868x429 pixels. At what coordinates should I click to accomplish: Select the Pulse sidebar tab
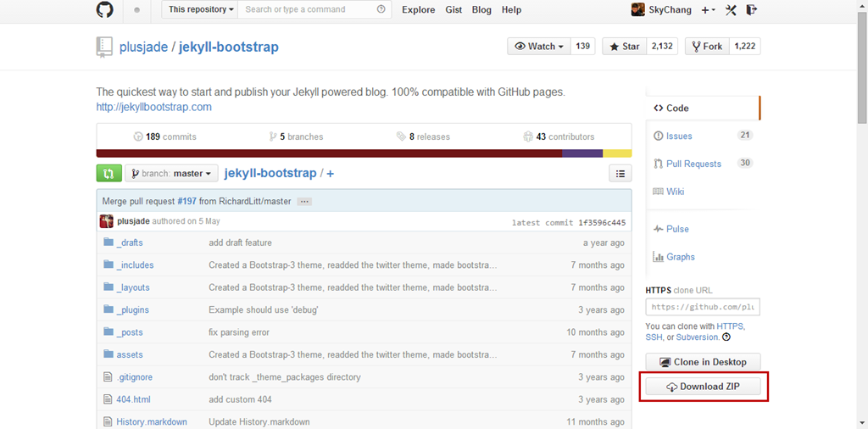coord(703,229)
